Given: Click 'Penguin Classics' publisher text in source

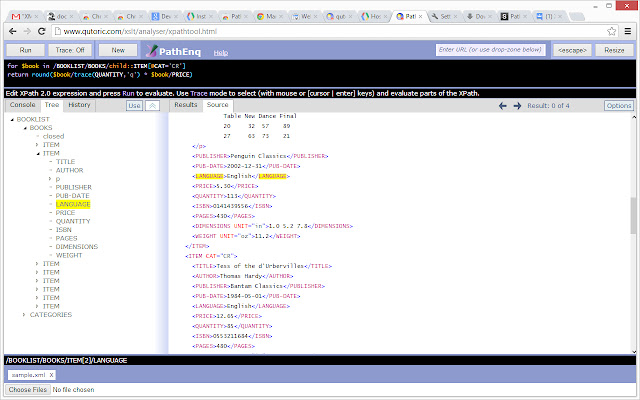Looking at the screenshot, I should point(258,156).
